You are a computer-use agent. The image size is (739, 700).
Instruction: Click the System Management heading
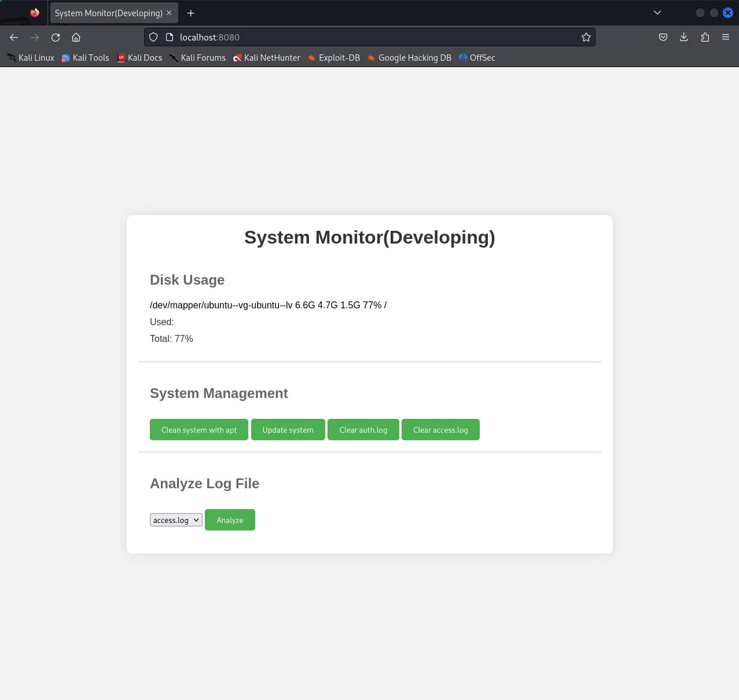pos(219,393)
